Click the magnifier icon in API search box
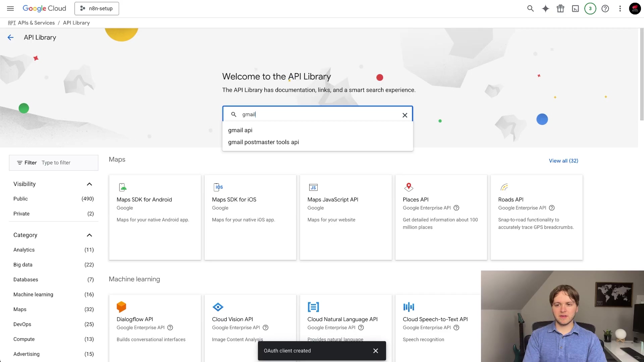The image size is (644, 362). point(234,114)
